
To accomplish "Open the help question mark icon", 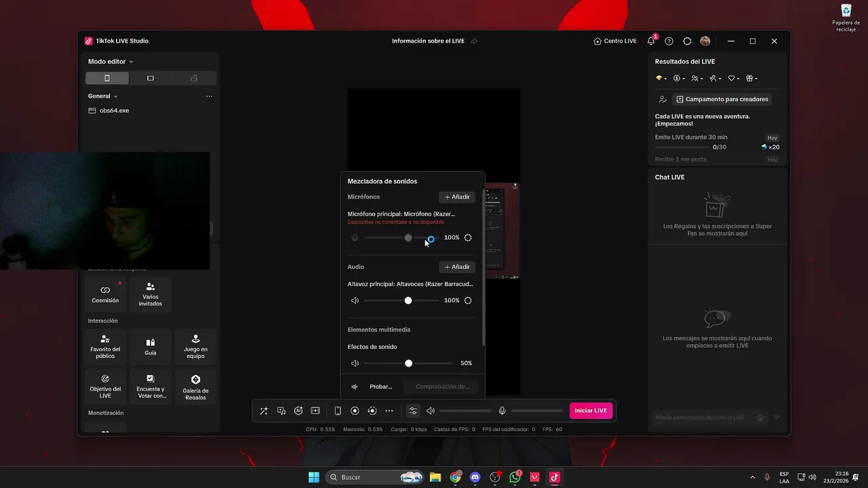I will click(669, 41).
